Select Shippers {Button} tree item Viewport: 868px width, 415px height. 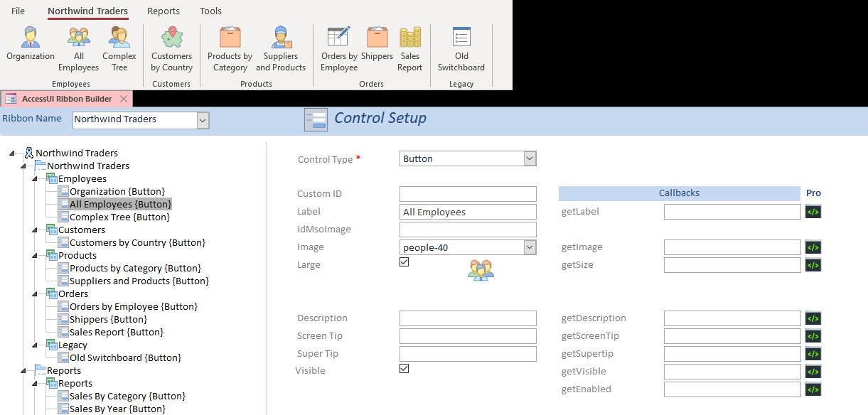108,319
